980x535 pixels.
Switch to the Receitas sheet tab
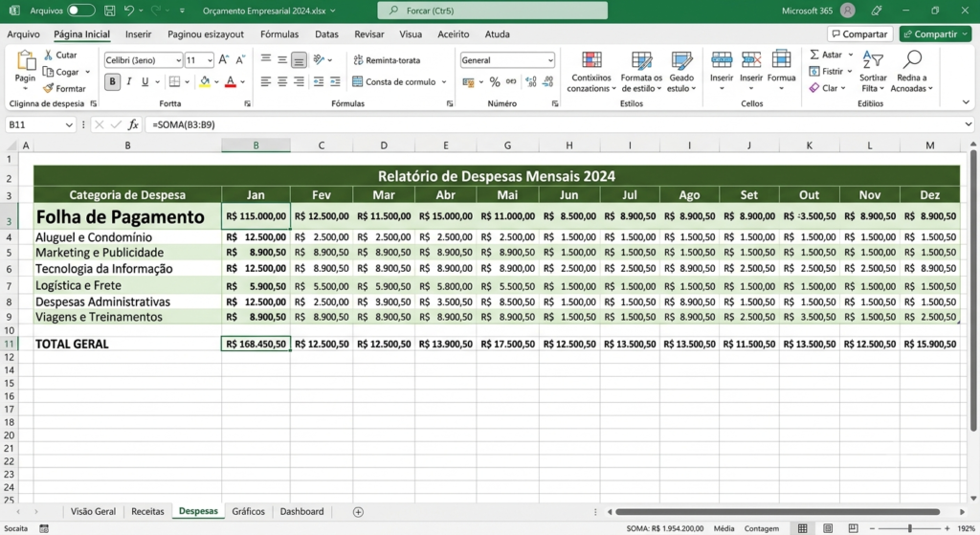147,511
